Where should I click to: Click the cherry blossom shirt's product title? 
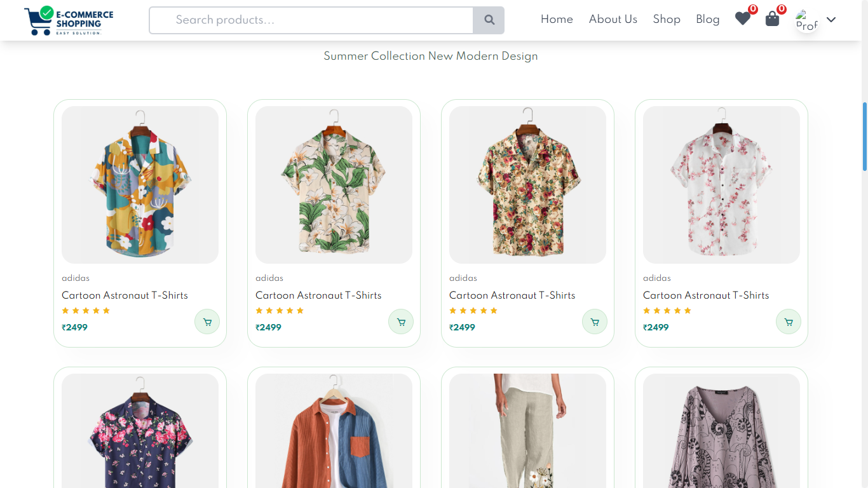pos(706,295)
